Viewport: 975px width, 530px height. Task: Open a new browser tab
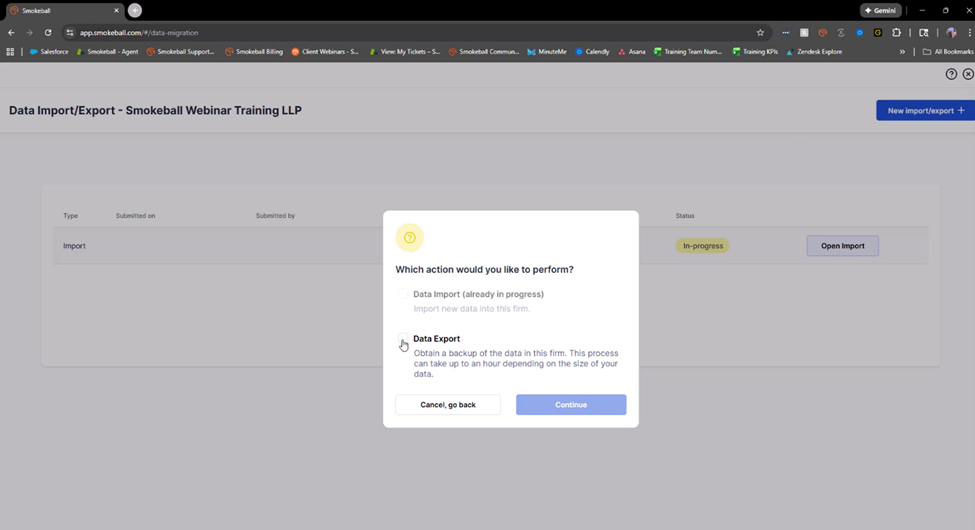pos(135,10)
